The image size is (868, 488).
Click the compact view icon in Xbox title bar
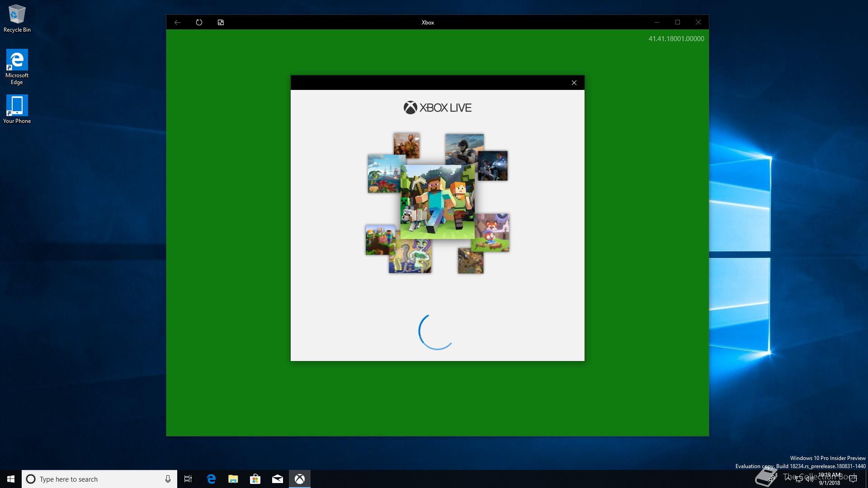click(221, 22)
